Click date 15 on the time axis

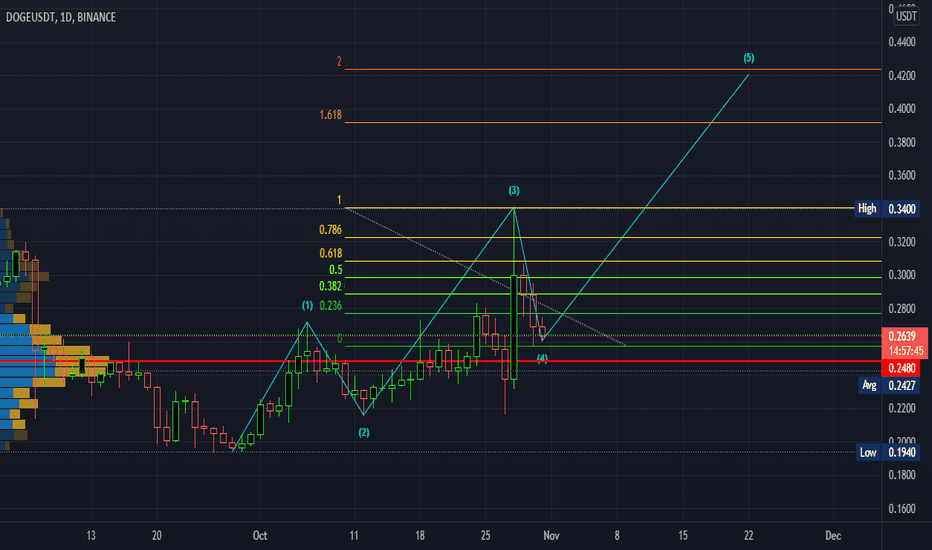point(683,536)
